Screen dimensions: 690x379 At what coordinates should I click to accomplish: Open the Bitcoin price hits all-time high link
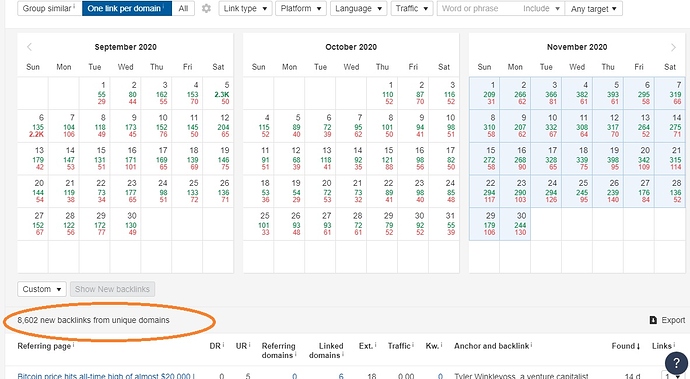pos(106,376)
